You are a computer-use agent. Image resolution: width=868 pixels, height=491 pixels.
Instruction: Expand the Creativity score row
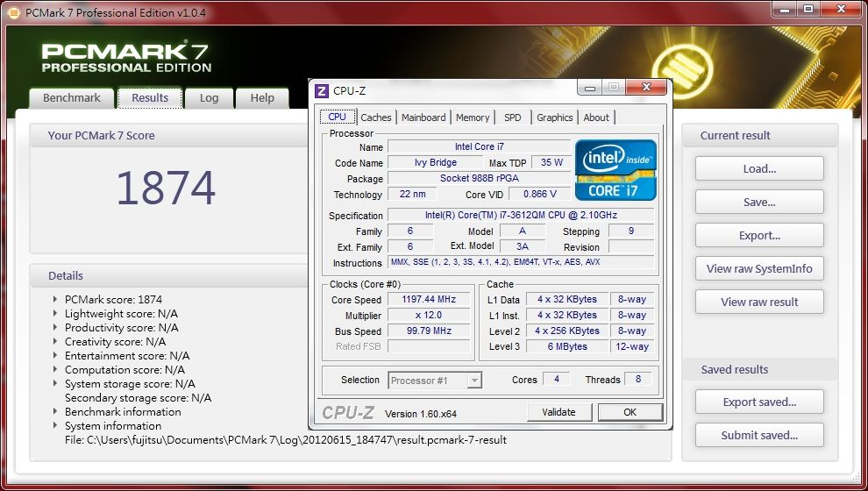(x=55, y=342)
